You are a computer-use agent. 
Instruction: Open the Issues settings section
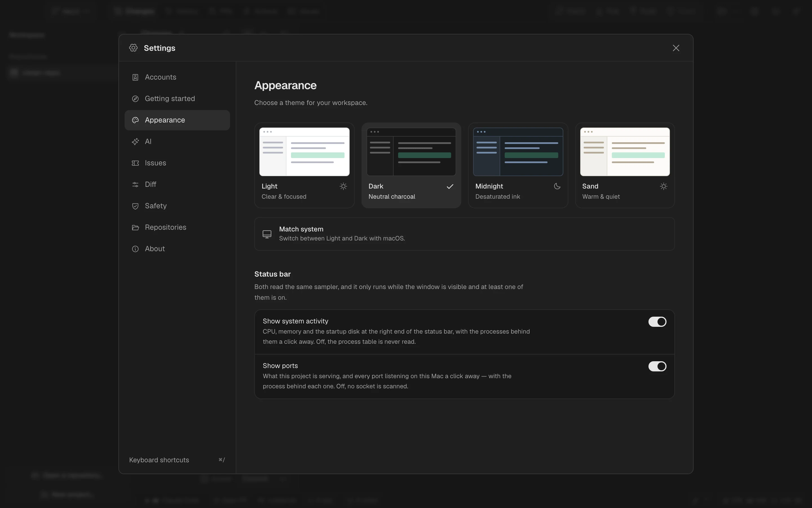click(x=177, y=163)
